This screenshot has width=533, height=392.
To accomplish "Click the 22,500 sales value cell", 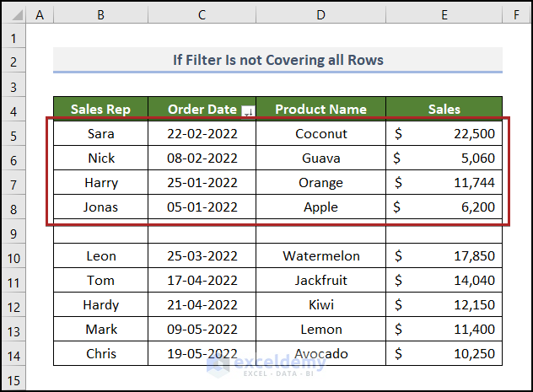I will click(444, 133).
